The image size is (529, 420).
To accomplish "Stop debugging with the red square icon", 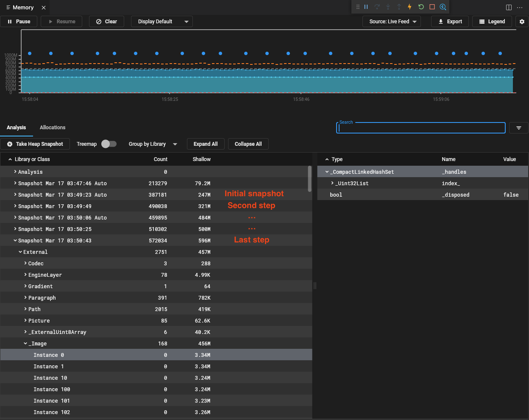I will (432, 7).
